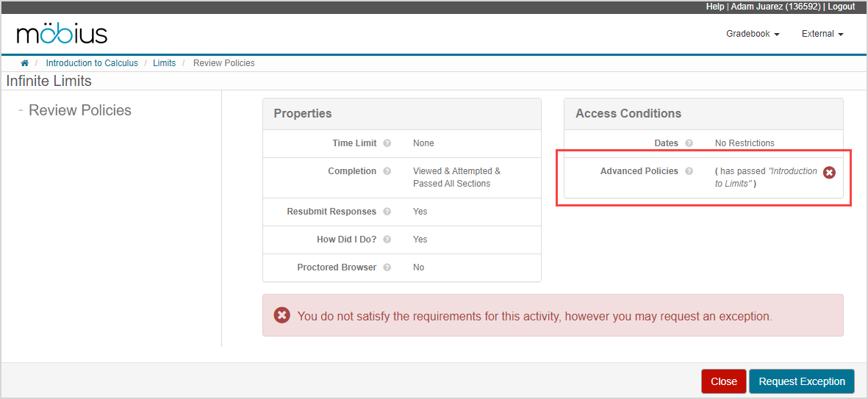Click the home icon in breadcrumb

tap(24, 63)
